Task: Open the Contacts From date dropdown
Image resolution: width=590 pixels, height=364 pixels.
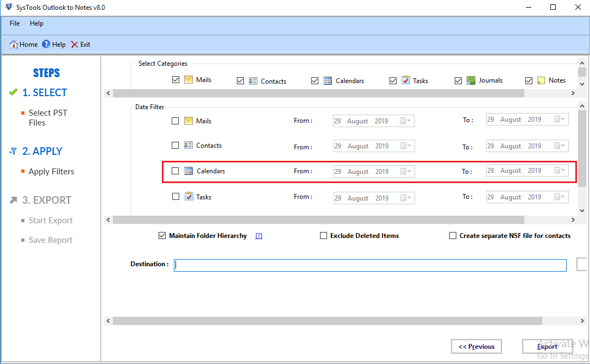Action: [406, 146]
